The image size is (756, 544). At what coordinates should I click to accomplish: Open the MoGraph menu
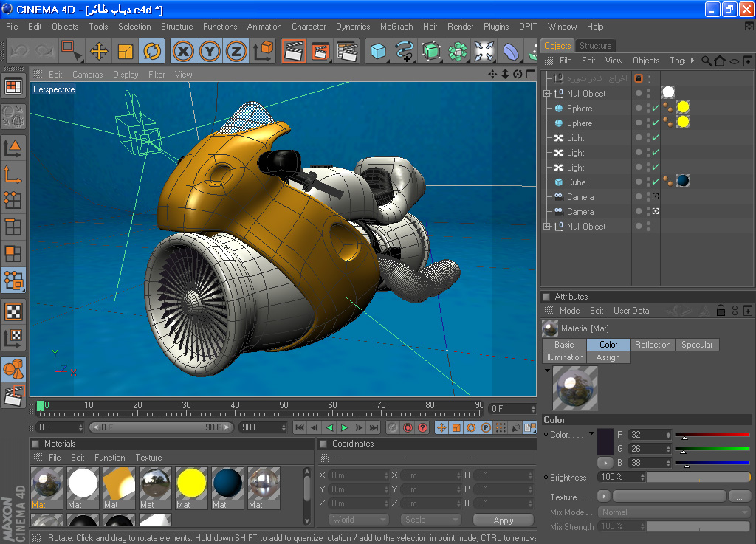pos(396,27)
